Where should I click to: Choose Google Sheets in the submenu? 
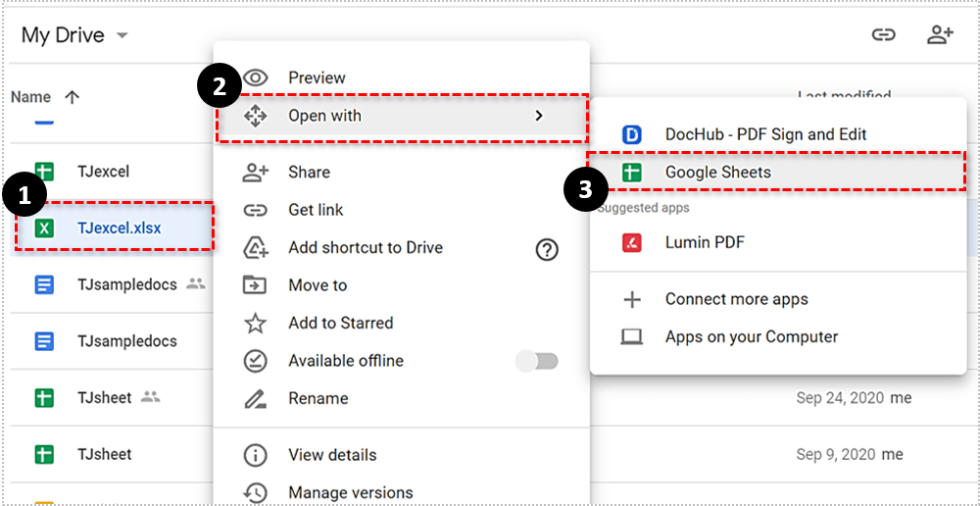[x=717, y=172]
